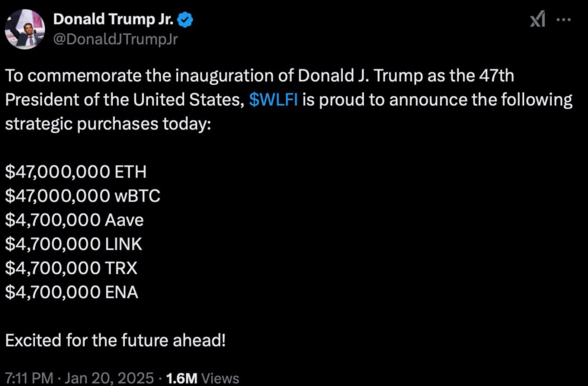Click the $4,700,000 TRX line
Image resolution: width=588 pixels, height=386 pixels.
tap(71, 268)
